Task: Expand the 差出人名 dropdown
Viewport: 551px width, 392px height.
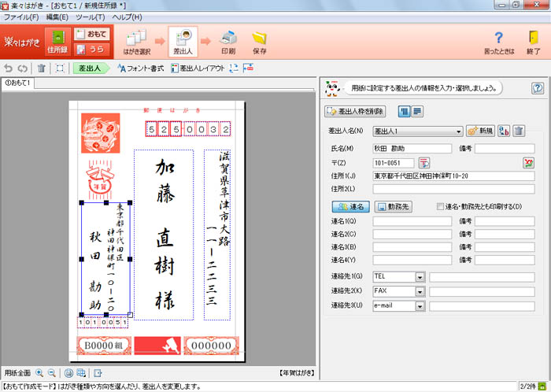Action: point(457,131)
